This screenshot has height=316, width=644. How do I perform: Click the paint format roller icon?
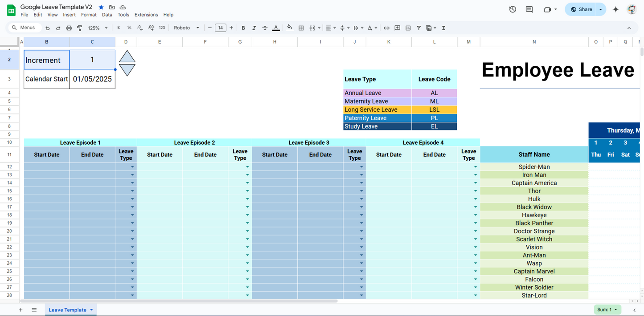coord(80,28)
